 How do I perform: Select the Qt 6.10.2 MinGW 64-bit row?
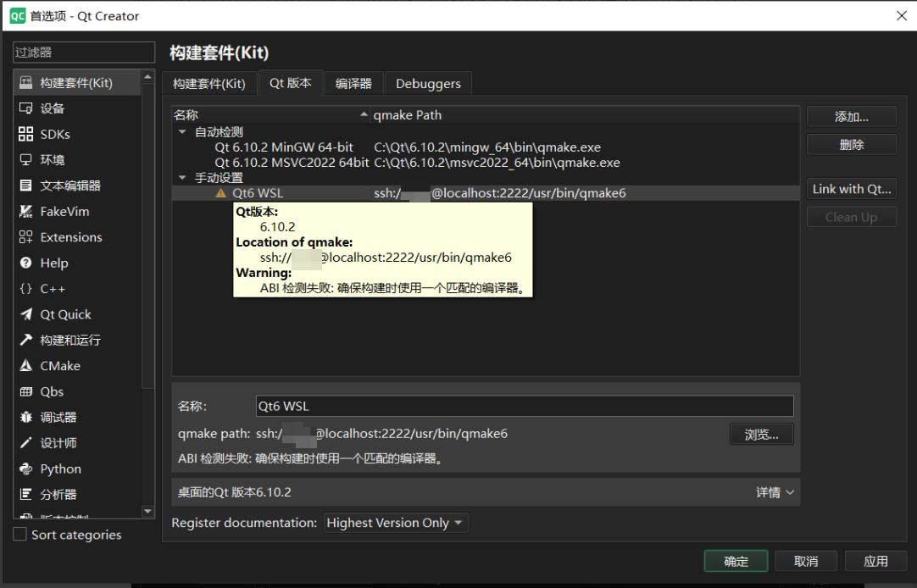[486, 147]
